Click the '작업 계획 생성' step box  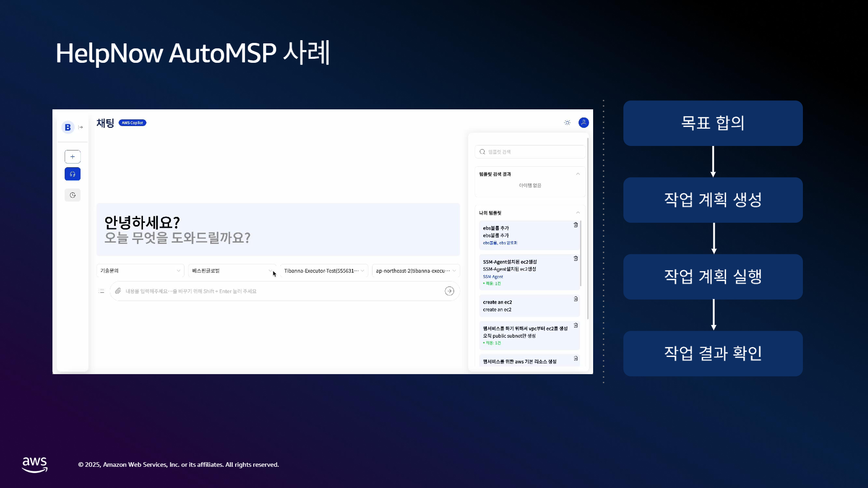point(713,200)
